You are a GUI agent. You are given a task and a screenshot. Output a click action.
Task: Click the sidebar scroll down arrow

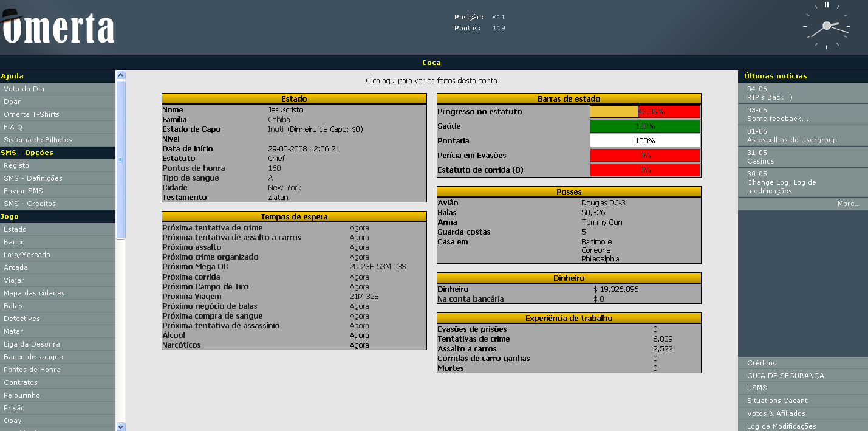pos(120,426)
